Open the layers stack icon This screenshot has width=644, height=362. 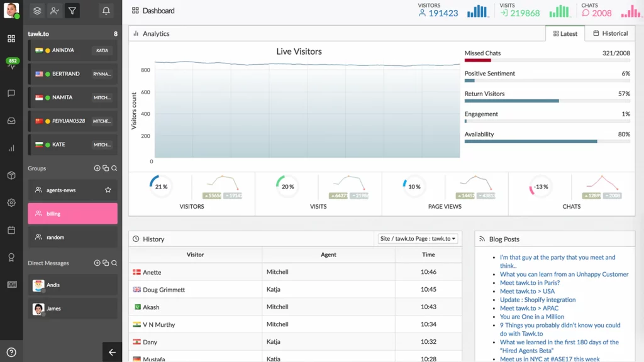tap(37, 11)
